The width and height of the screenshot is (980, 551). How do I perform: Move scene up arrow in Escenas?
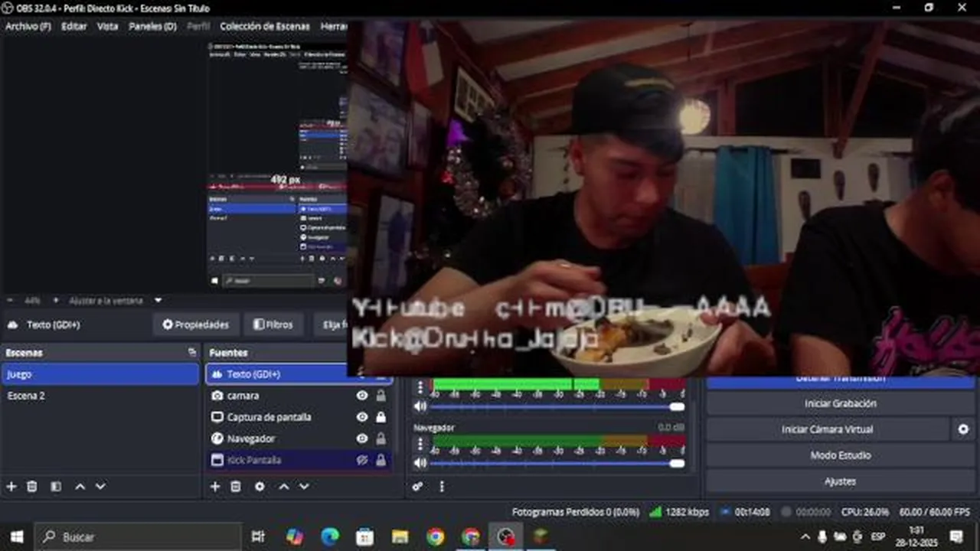tap(80, 486)
